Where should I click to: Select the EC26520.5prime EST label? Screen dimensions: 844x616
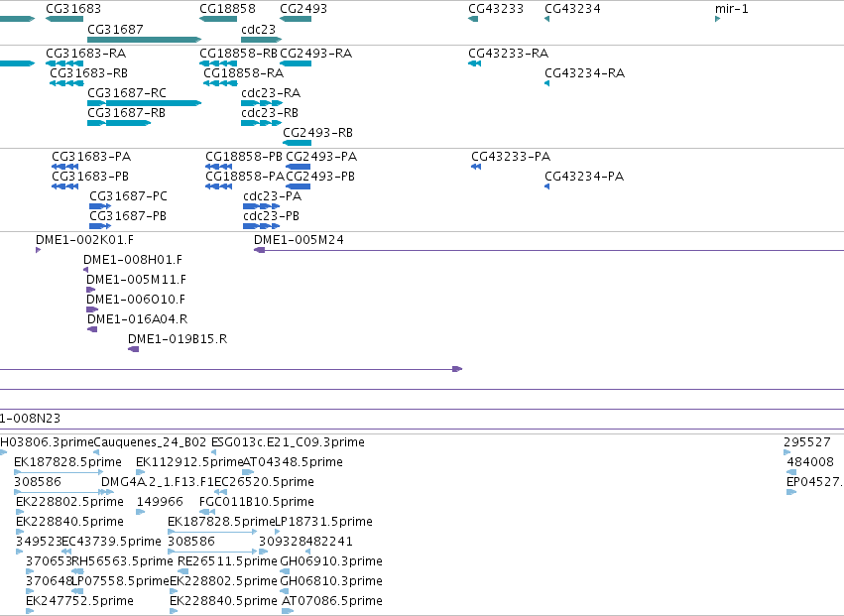coord(264,482)
